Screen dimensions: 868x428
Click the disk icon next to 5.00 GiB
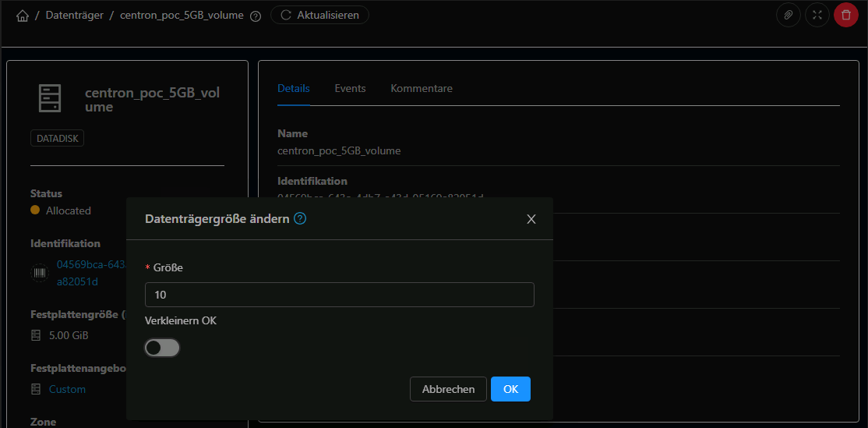click(36, 335)
